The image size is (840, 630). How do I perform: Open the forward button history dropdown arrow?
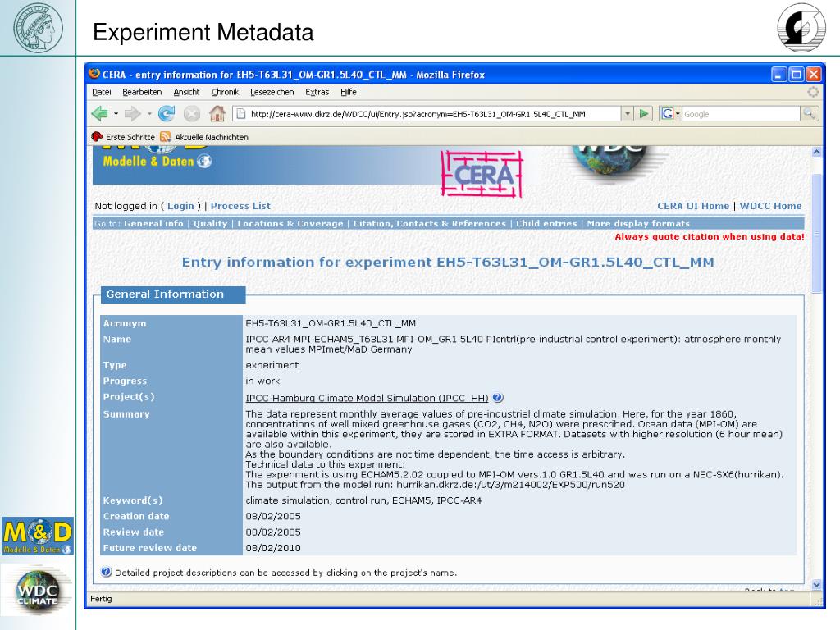[149, 113]
